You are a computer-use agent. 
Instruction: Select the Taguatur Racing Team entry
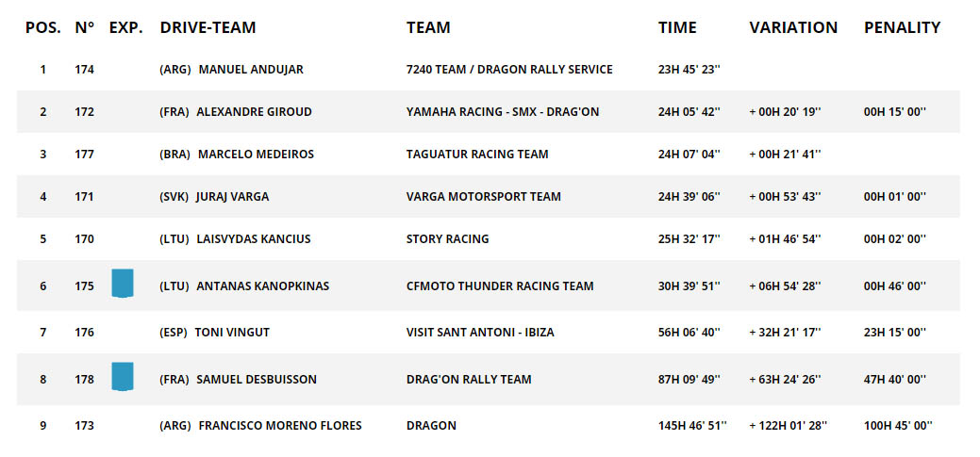[477, 155]
